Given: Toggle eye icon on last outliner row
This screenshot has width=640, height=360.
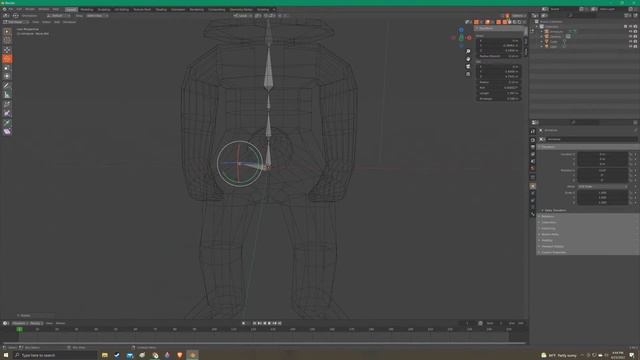Looking at the screenshot, I should coord(630,47).
